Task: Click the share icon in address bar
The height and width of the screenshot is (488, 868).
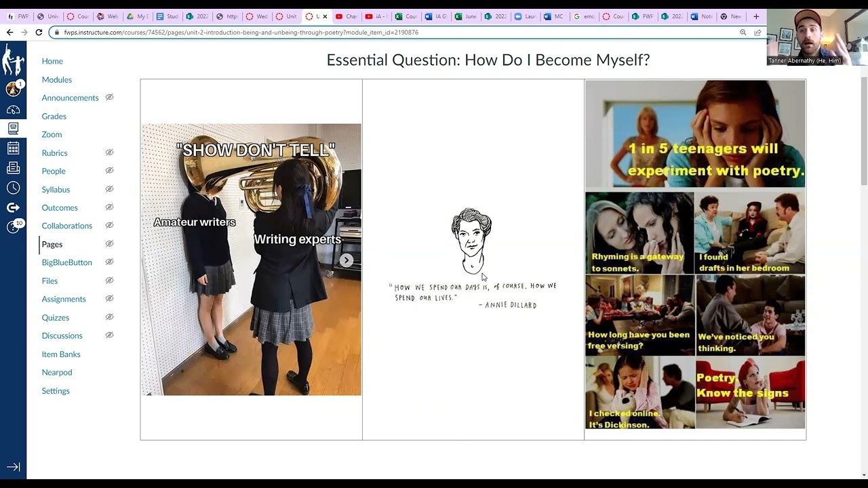Action: click(x=757, y=33)
